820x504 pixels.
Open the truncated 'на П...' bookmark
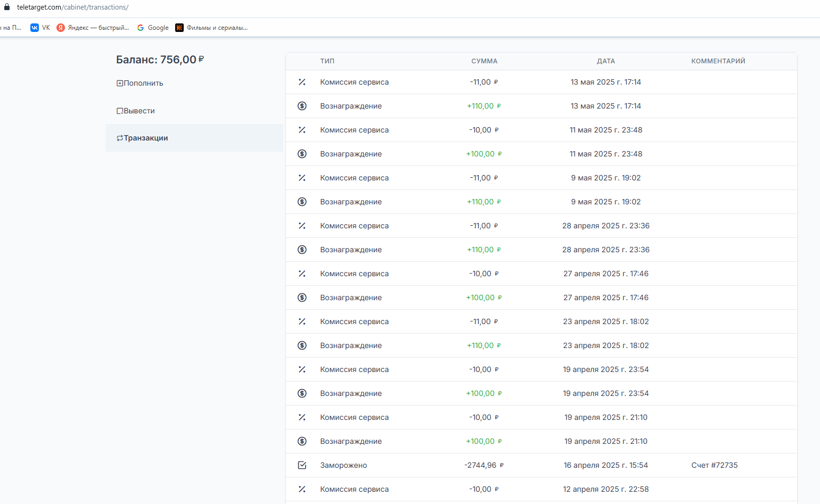pyautogui.click(x=11, y=28)
